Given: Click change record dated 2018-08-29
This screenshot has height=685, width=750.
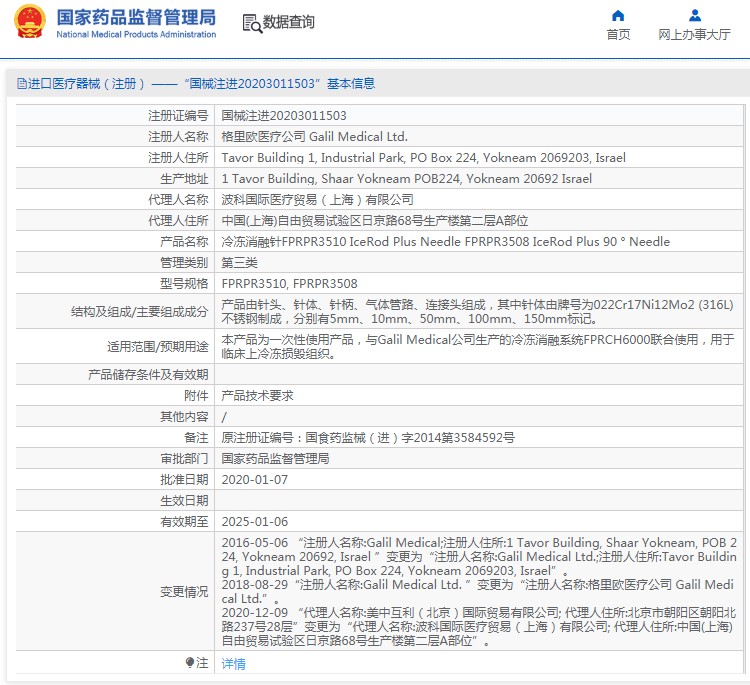Looking at the screenshot, I should pyautogui.click(x=477, y=592).
